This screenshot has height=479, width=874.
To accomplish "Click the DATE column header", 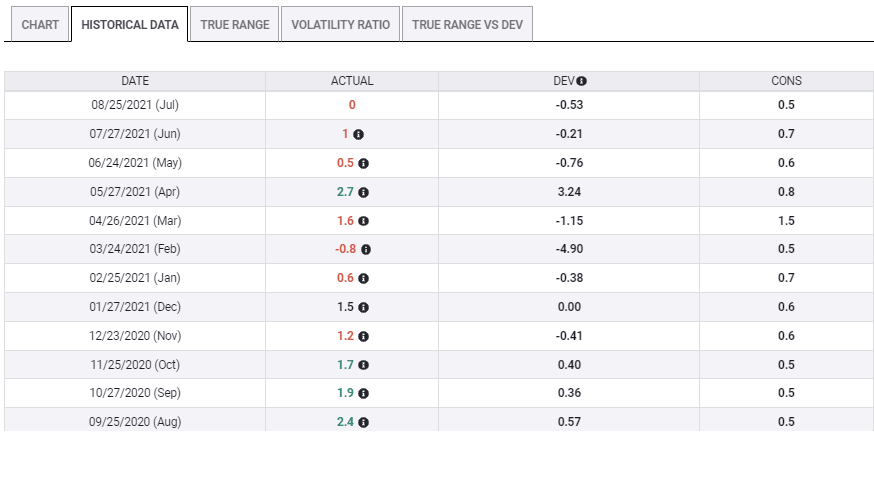I will tap(135, 81).
